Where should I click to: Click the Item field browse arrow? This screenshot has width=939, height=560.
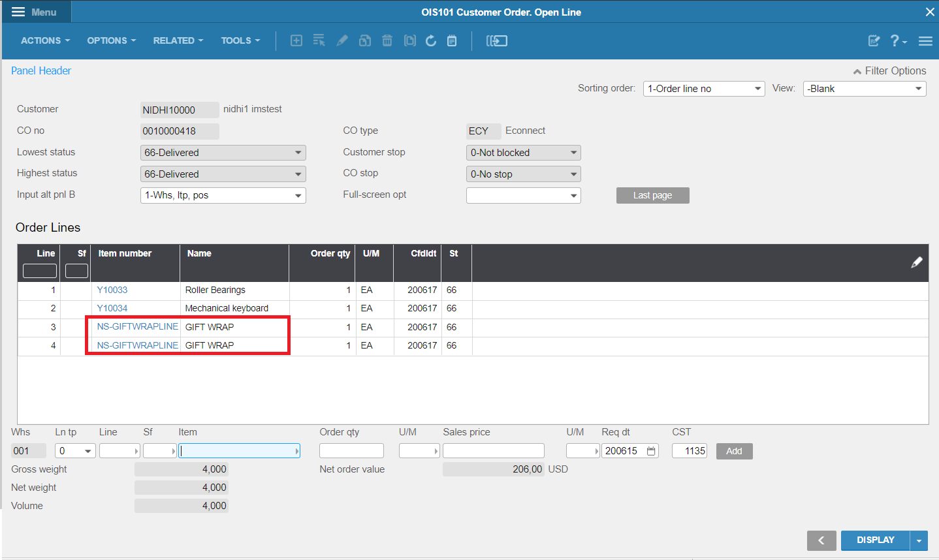click(x=297, y=451)
